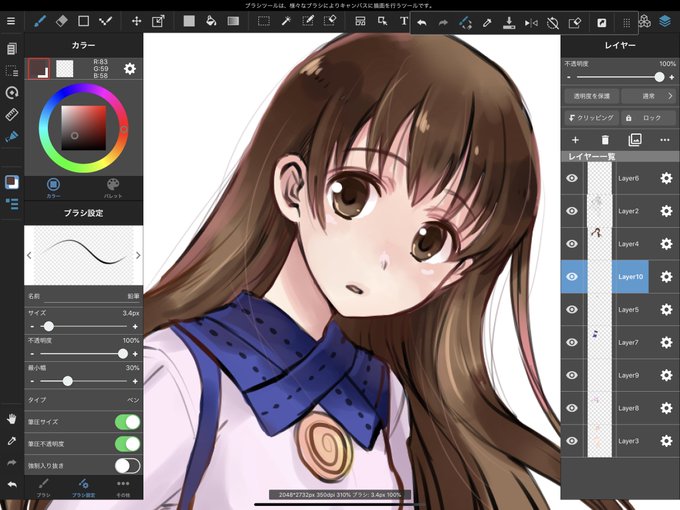Screen dimensions: 680x510
Task: Click 透明度を保護 button
Action: click(x=592, y=96)
